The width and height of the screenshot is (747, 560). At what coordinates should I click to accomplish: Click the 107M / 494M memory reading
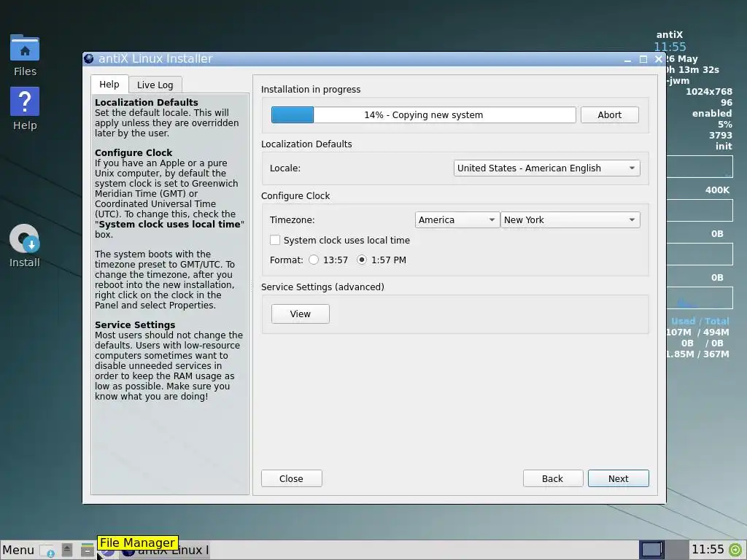pos(697,332)
